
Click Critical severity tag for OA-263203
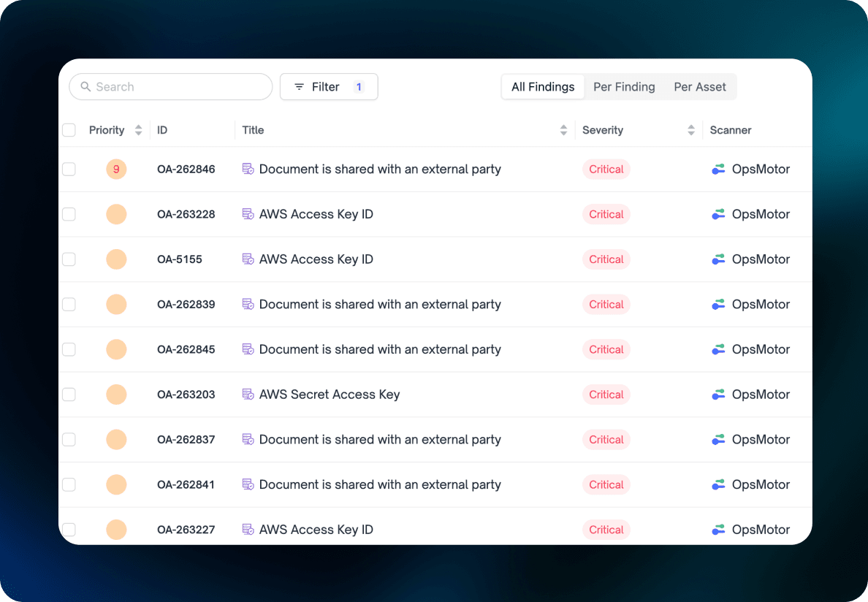tap(606, 395)
